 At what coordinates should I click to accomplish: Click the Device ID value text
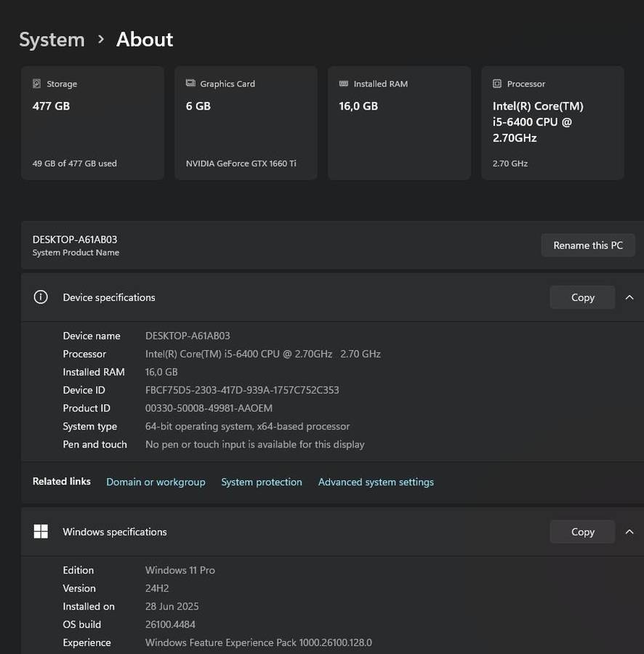tap(242, 390)
